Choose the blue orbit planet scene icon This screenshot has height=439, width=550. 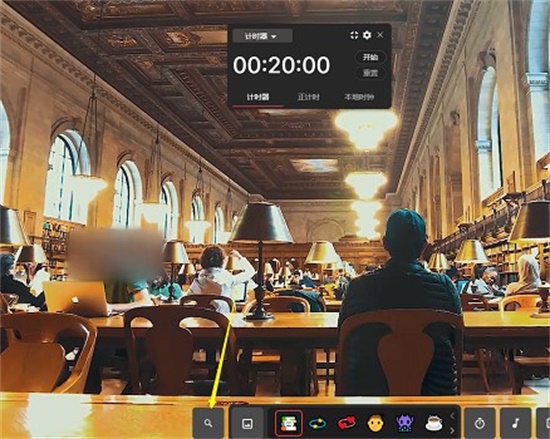point(317,423)
